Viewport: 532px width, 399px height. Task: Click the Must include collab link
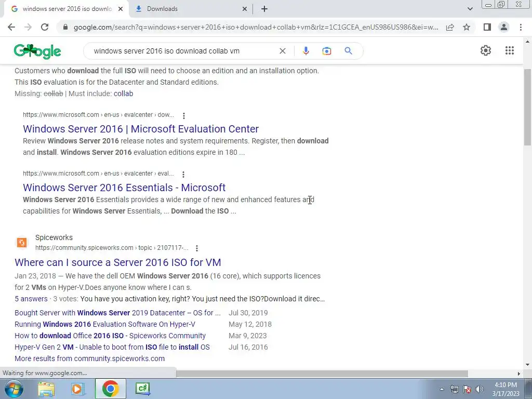coord(123,94)
